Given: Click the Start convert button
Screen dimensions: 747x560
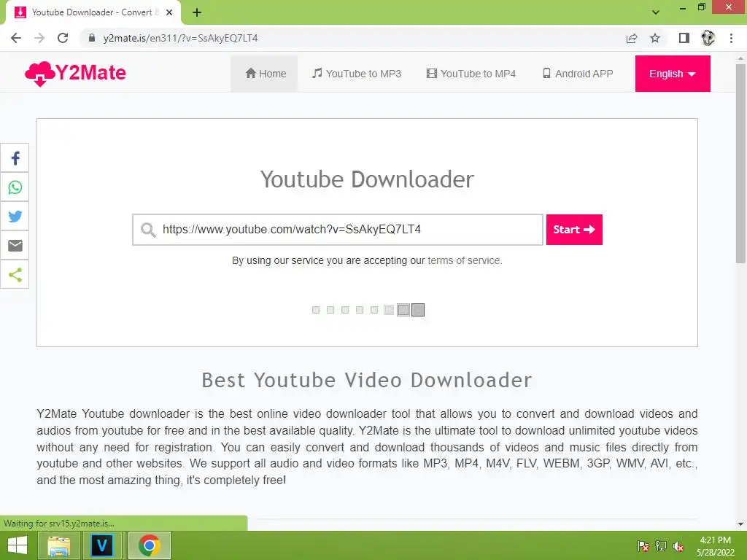Looking at the screenshot, I should point(574,230).
